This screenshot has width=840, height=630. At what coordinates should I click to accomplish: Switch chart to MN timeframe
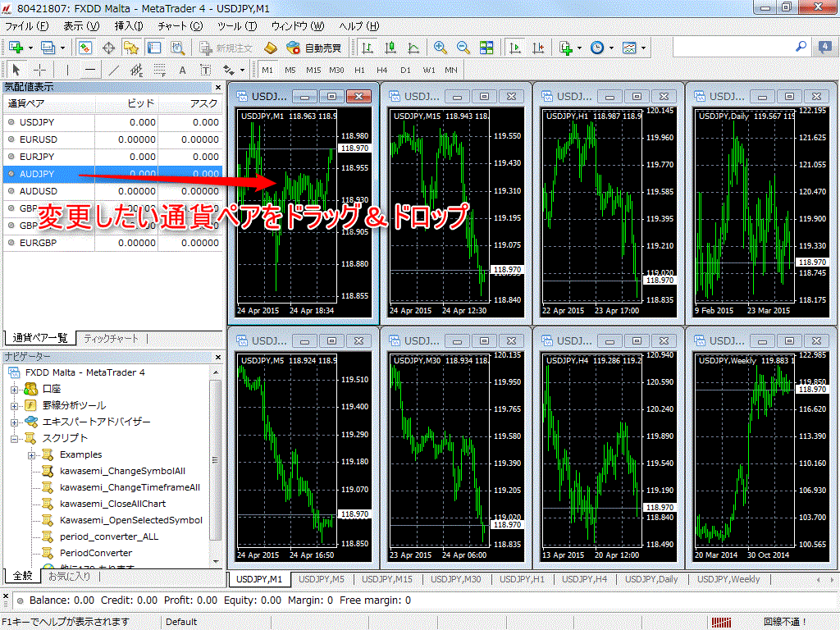pos(451,70)
